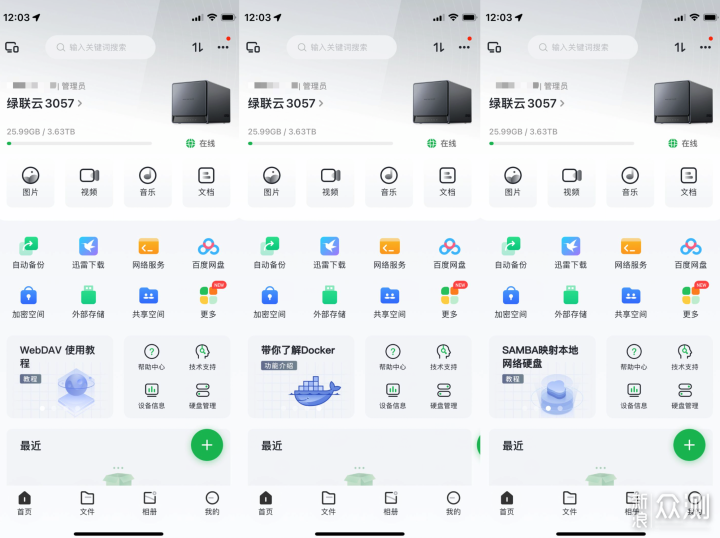Open 帮助中心 in the right screenshot
This screenshot has width=720, height=538.
click(x=634, y=358)
